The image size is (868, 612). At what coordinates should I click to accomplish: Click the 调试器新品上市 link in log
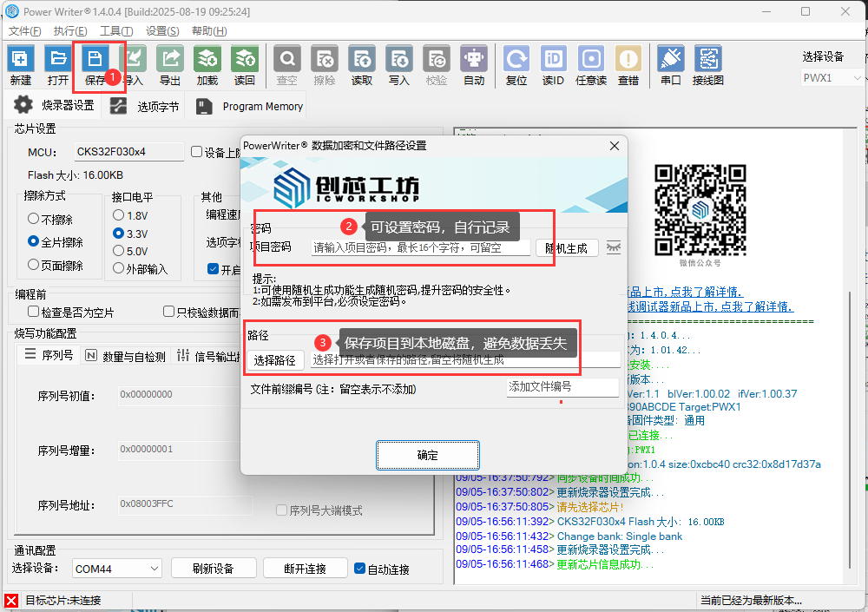[x=710, y=306]
